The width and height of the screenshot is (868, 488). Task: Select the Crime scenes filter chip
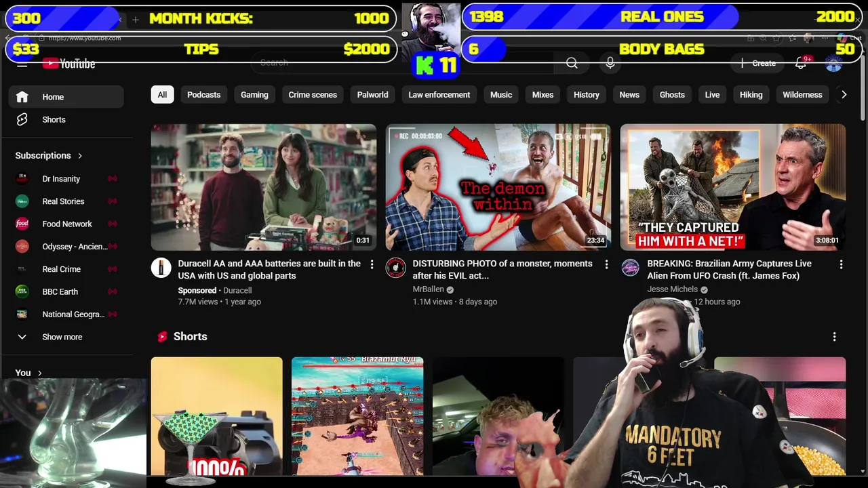313,95
